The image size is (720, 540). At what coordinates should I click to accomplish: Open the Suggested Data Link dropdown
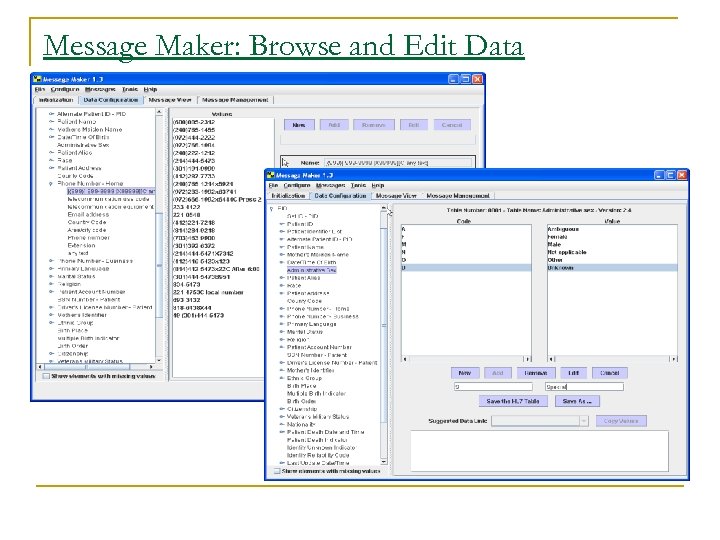point(584,421)
